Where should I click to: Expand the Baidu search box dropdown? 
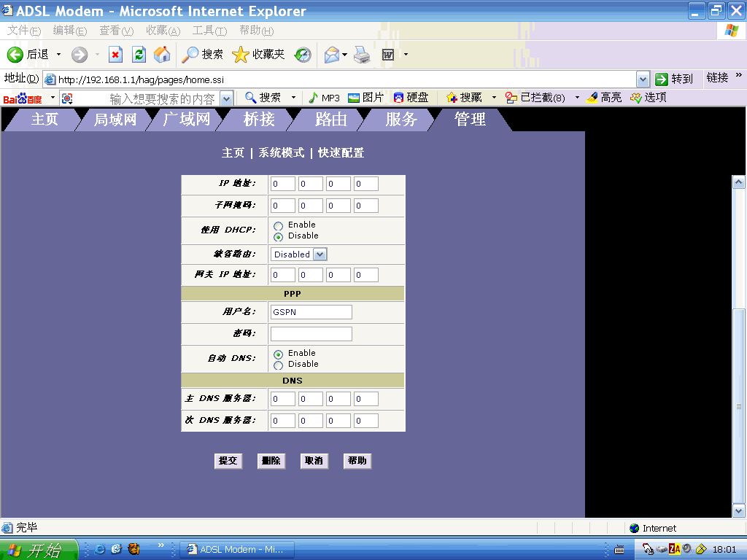[226, 98]
